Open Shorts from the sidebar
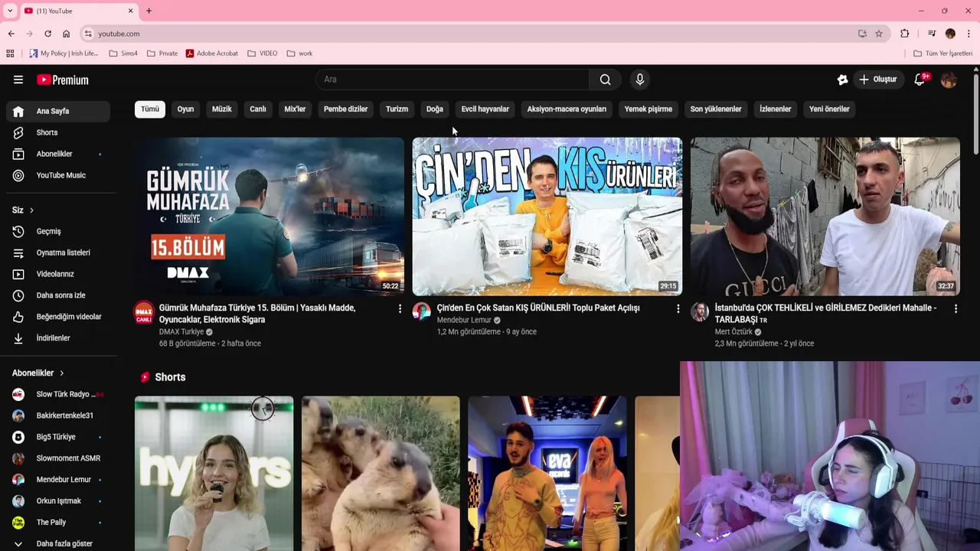 pyautogui.click(x=58, y=132)
